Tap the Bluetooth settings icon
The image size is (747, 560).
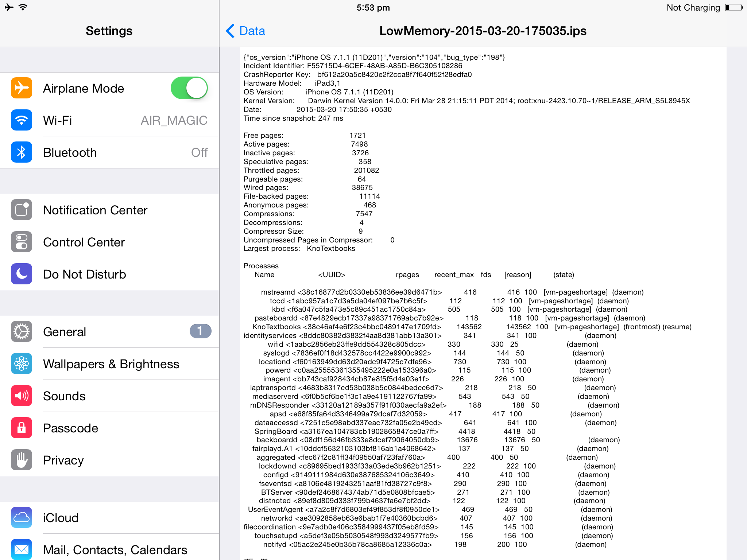[x=22, y=152]
